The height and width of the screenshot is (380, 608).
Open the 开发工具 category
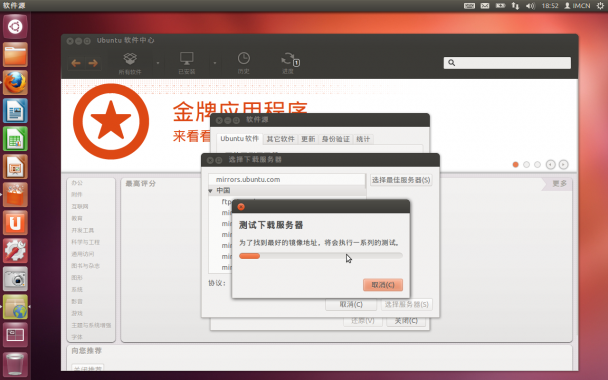click(83, 230)
